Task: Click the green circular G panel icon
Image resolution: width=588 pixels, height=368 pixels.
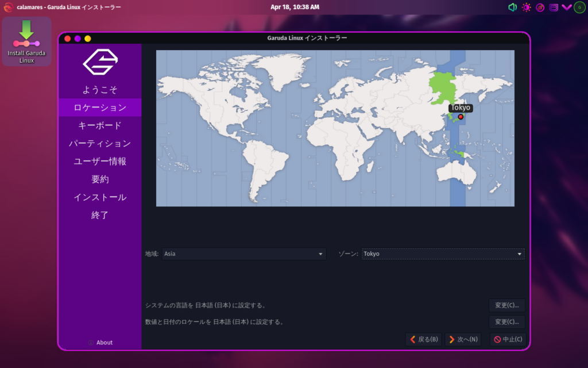Action: click(579, 7)
